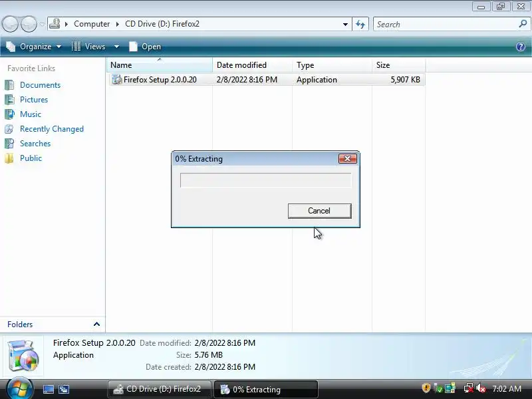Image resolution: width=532 pixels, height=399 pixels.
Task: Click the Application type cell
Action: [x=317, y=80]
